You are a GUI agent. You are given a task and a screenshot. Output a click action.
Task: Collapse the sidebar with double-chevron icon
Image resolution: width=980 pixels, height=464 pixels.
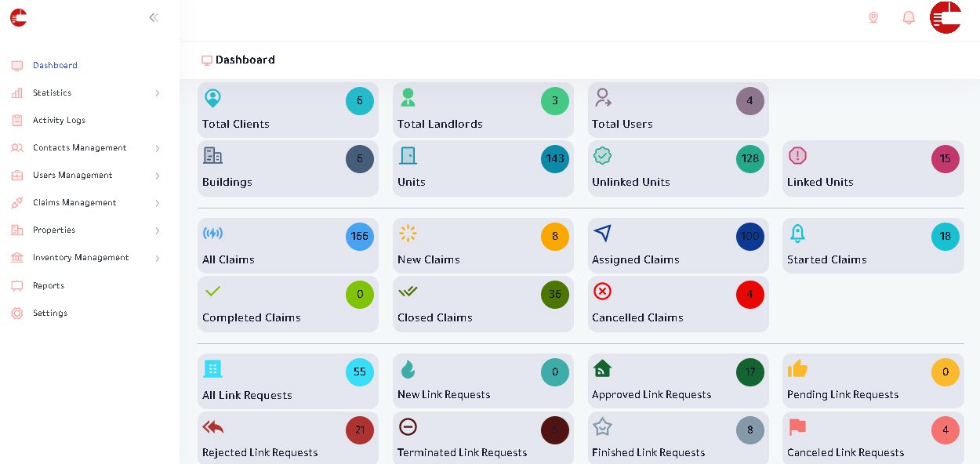154,17
